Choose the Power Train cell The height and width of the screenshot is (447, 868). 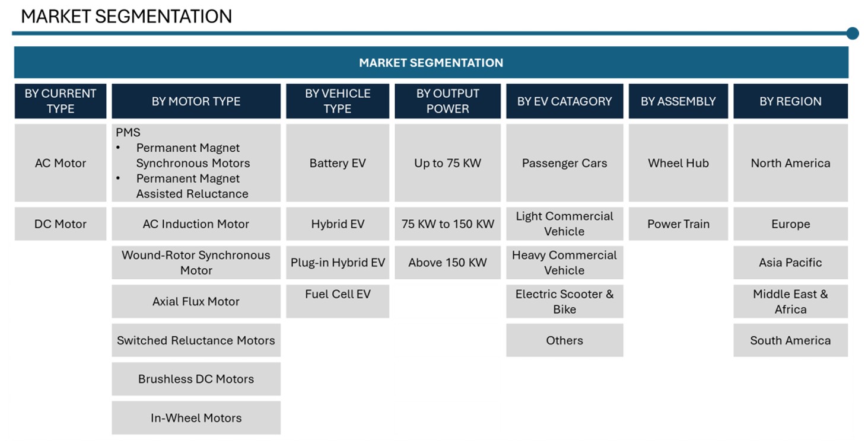[x=678, y=224]
